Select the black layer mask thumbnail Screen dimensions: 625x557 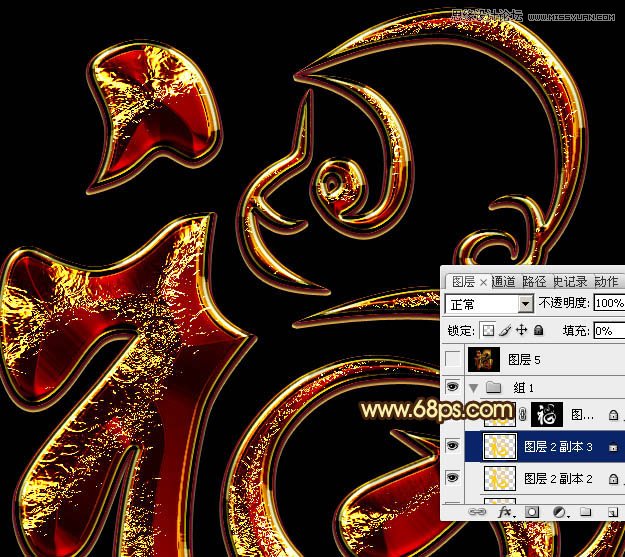click(547, 415)
